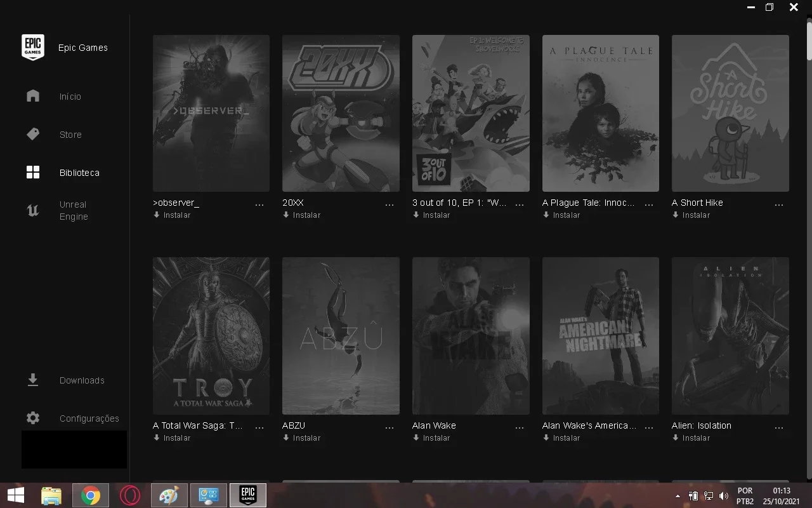Open the A Short Hike cover thumbnail
Image resolution: width=812 pixels, height=508 pixels.
pyautogui.click(x=730, y=113)
